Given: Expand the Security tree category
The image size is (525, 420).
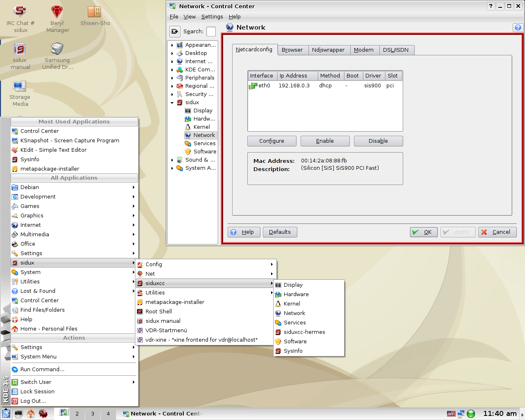Looking at the screenshot, I should point(172,94).
